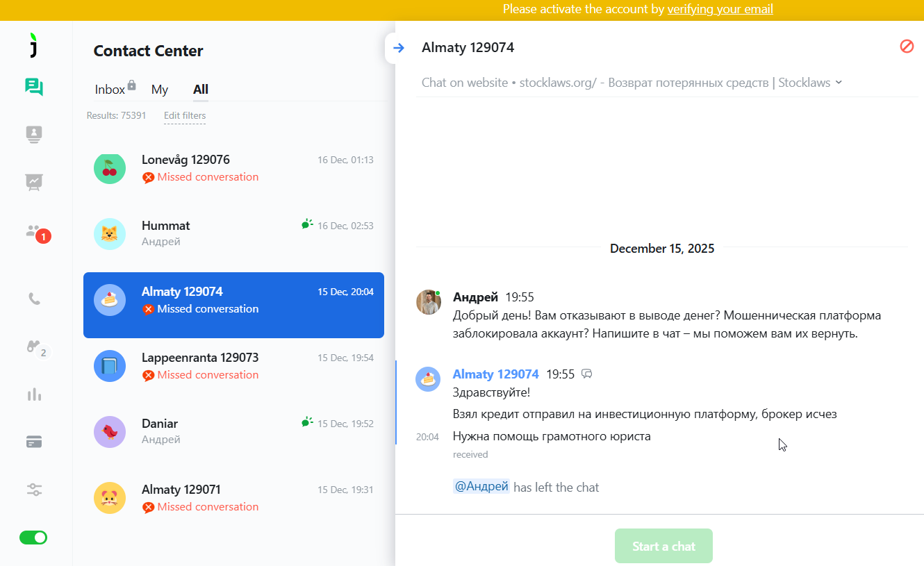
Task: Select the Almaty 129074 conversation row
Action: [x=233, y=305]
